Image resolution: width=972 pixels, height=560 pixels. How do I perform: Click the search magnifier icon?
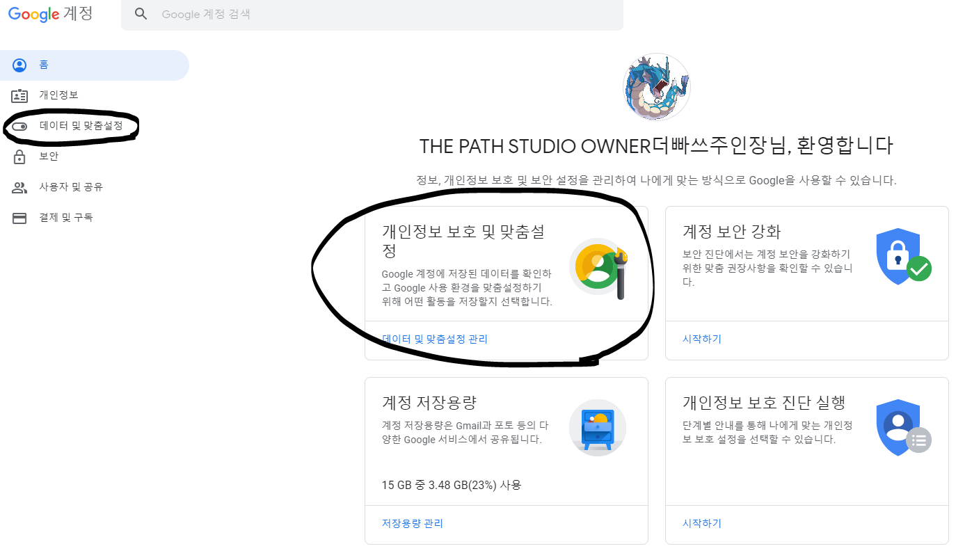[x=141, y=14]
